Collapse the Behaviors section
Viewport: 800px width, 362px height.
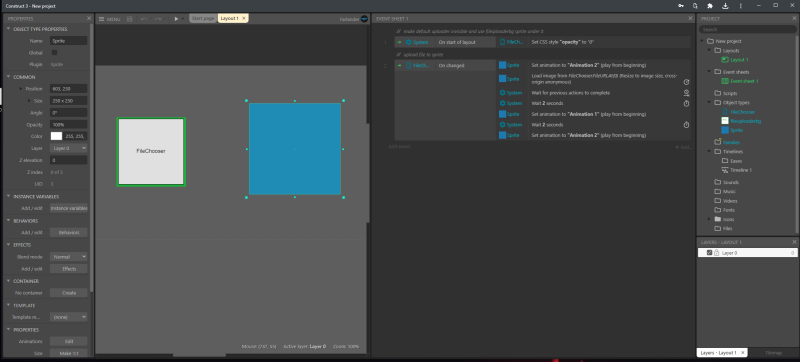pos(8,221)
